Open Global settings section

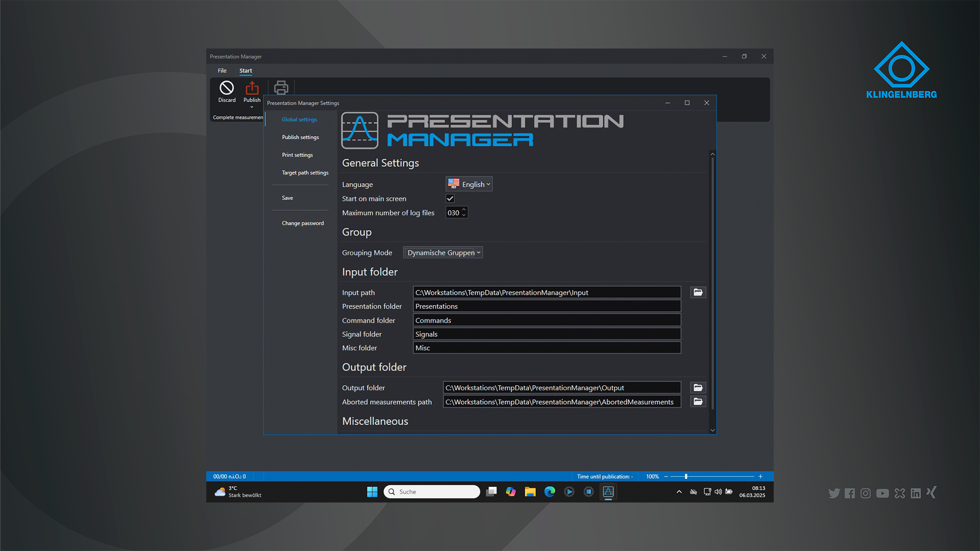[x=300, y=119]
